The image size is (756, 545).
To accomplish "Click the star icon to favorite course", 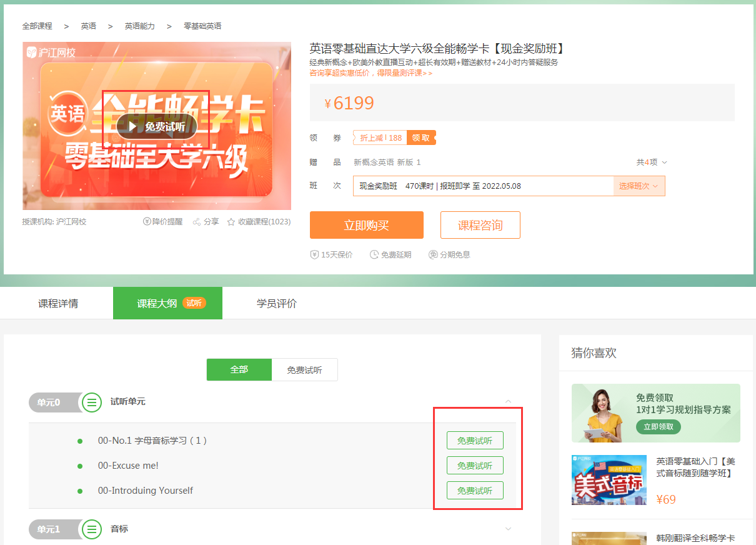I will point(231,222).
